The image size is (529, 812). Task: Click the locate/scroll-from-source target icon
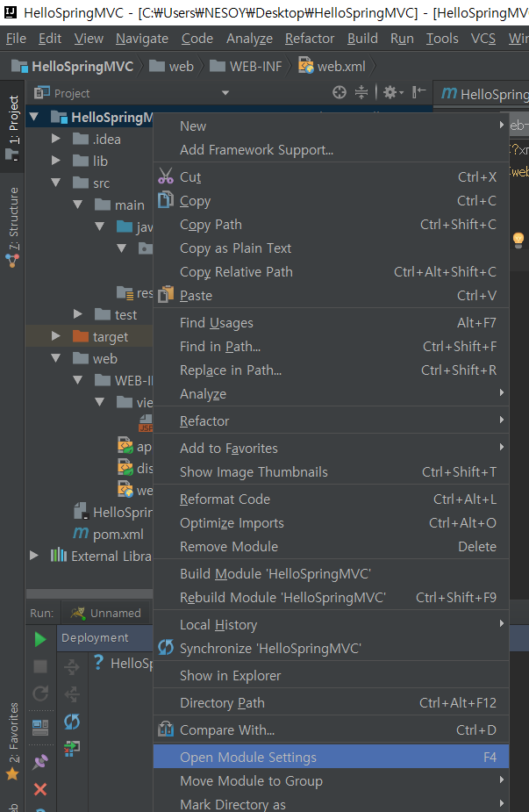click(x=339, y=93)
